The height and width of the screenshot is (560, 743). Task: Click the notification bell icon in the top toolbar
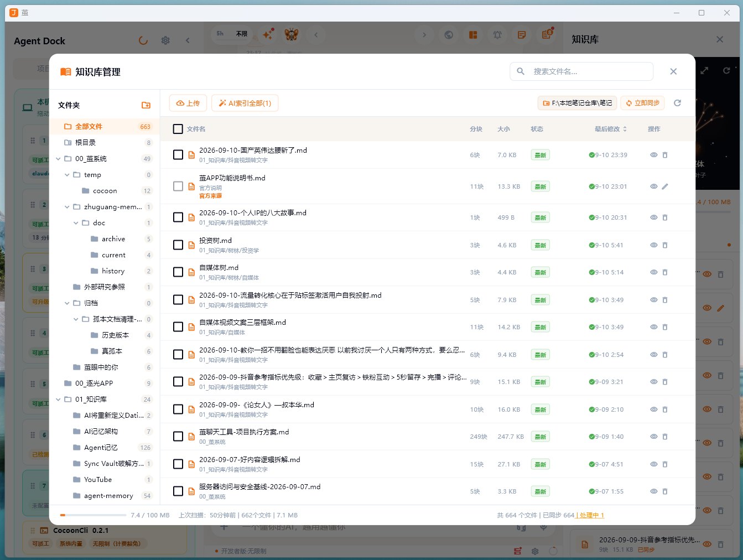point(497,35)
